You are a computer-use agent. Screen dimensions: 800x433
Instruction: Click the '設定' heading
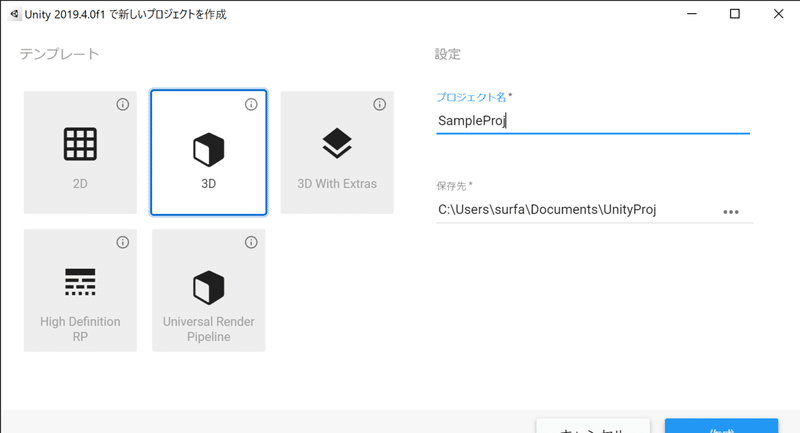[x=447, y=54]
